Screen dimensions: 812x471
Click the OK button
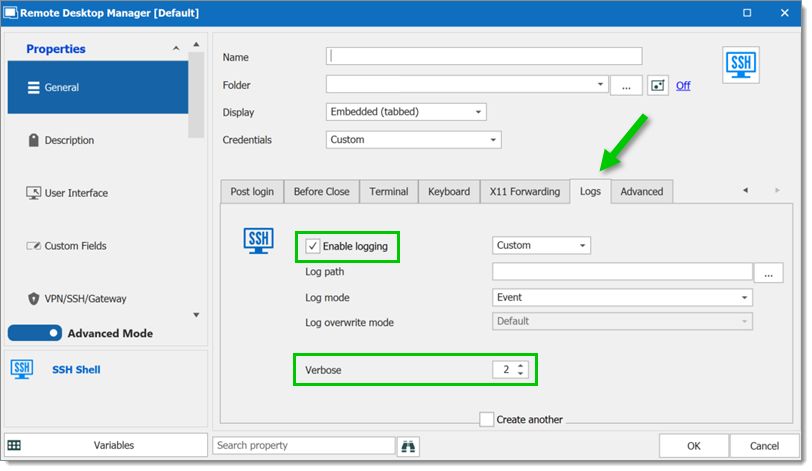coord(694,446)
